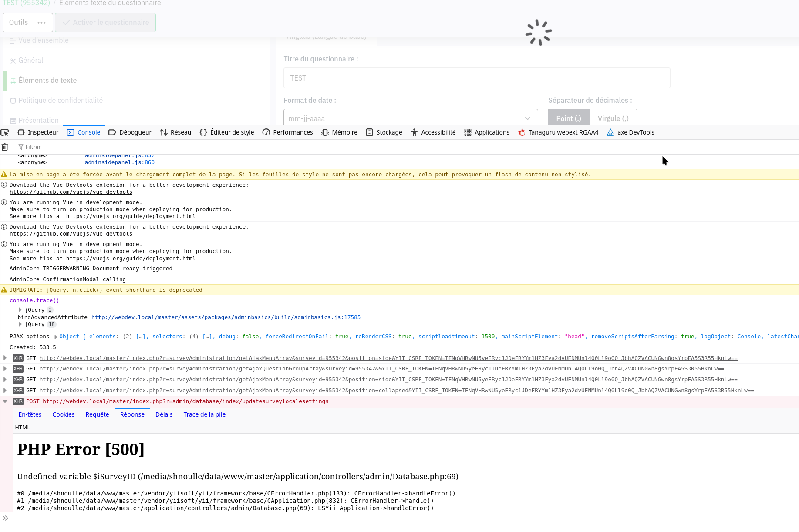Screen dimensions: 799x532
Task: Expand the getAjaxQuestionGroupArray GET request
Action: tap(5, 369)
